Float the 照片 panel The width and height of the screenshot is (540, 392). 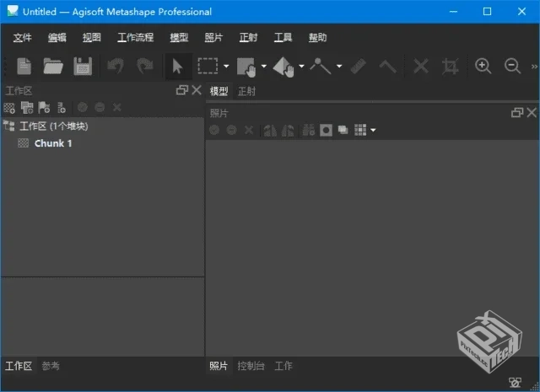click(x=517, y=112)
